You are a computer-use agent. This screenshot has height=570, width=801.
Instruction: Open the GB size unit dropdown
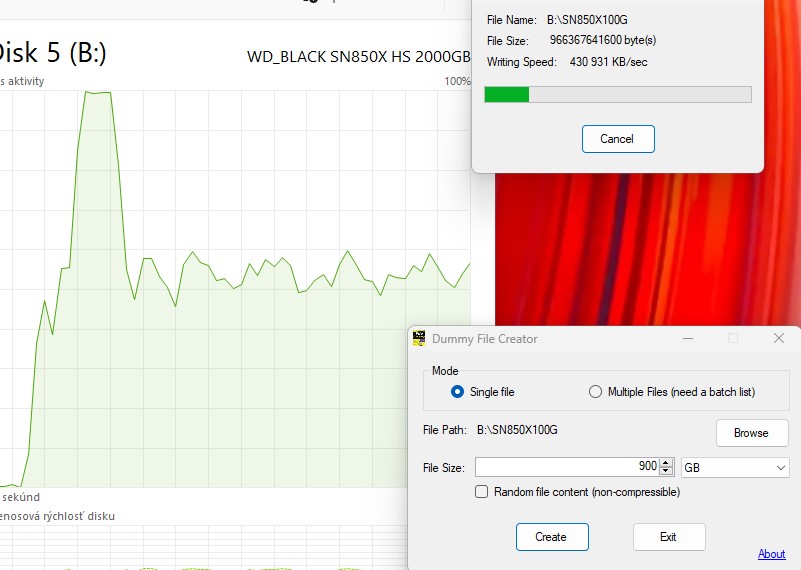(735, 467)
